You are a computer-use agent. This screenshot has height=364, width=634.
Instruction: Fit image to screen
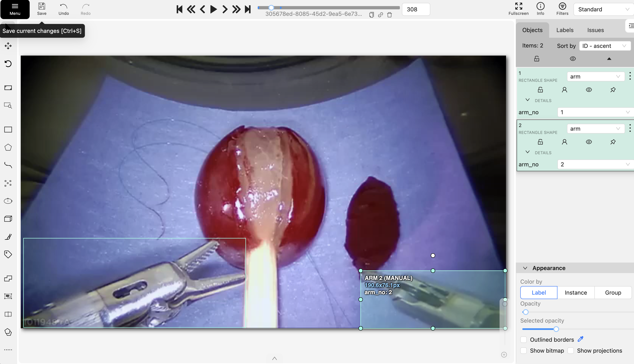point(8,88)
